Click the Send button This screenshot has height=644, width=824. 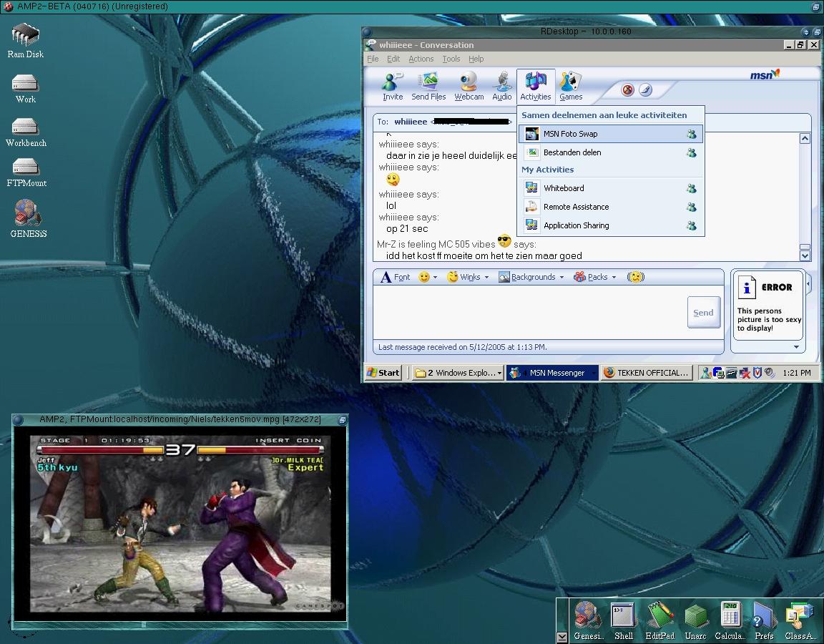click(x=703, y=313)
